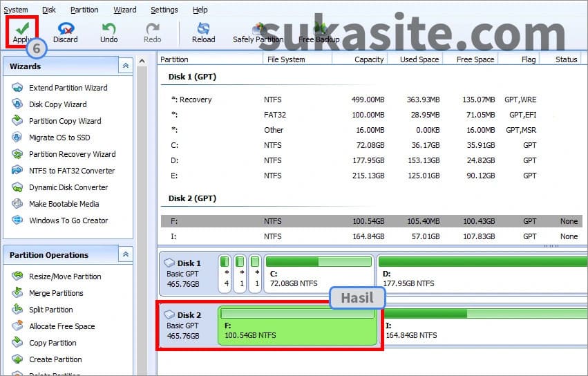Click the Disk 2 (GPT) group header
Viewport: 588px width, 376px height.
tap(192, 198)
